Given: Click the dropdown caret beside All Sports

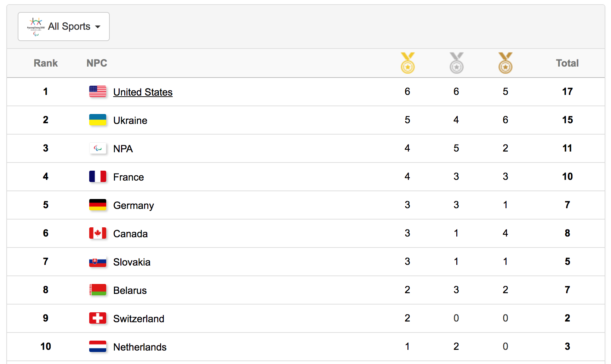Looking at the screenshot, I should 98,27.
